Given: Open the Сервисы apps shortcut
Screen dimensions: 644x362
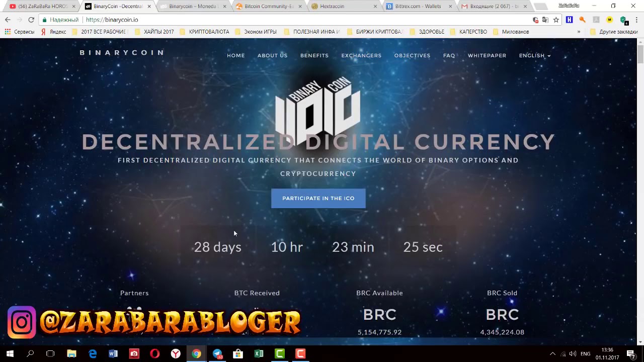Looking at the screenshot, I should 20,32.
